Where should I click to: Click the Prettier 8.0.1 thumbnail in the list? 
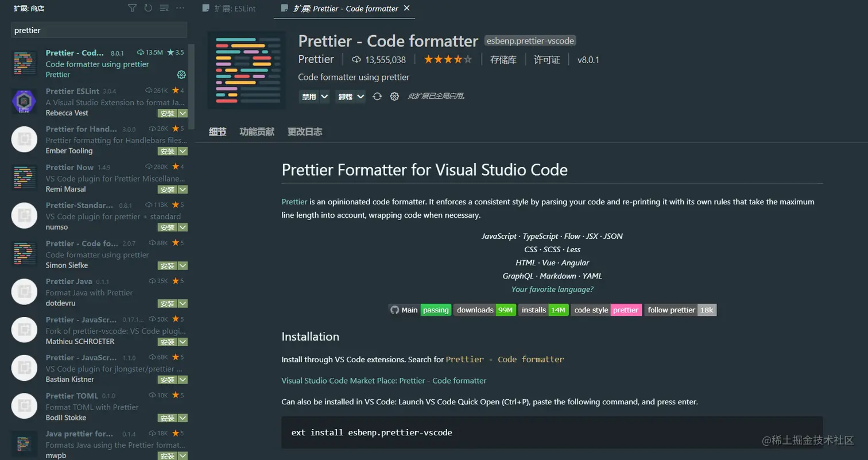(25, 64)
